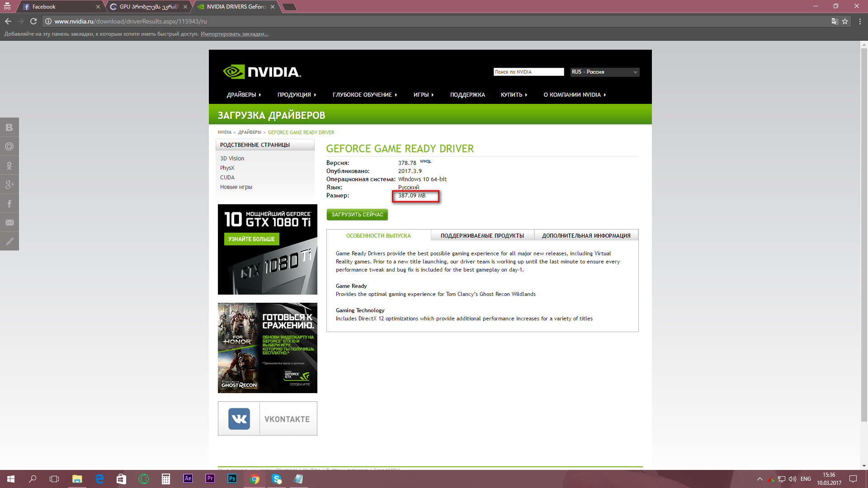Click the email envelope share sidebar icon

pos(9,222)
